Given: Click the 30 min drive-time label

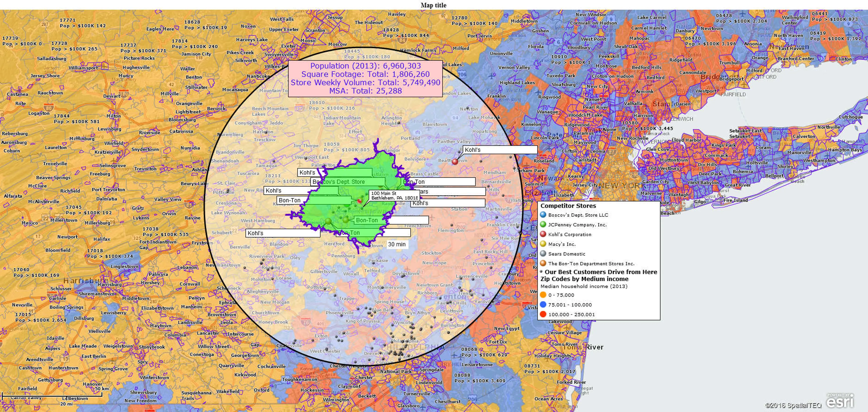Looking at the screenshot, I should [397, 244].
